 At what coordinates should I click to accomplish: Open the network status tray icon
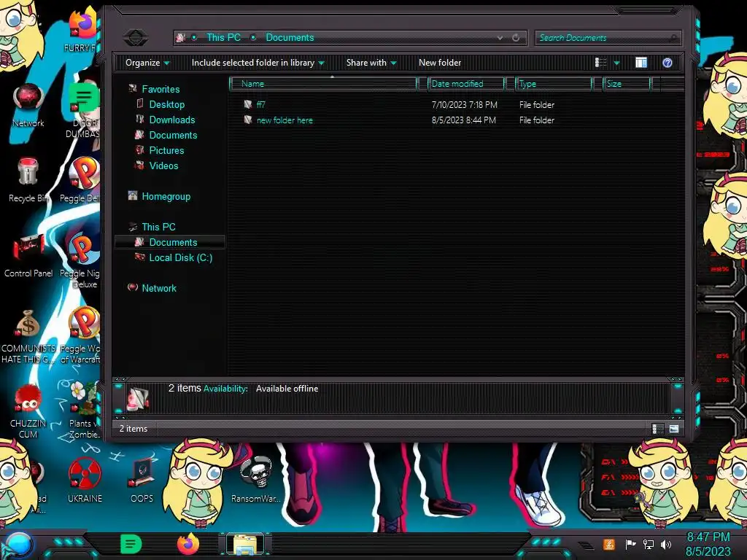click(649, 544)
